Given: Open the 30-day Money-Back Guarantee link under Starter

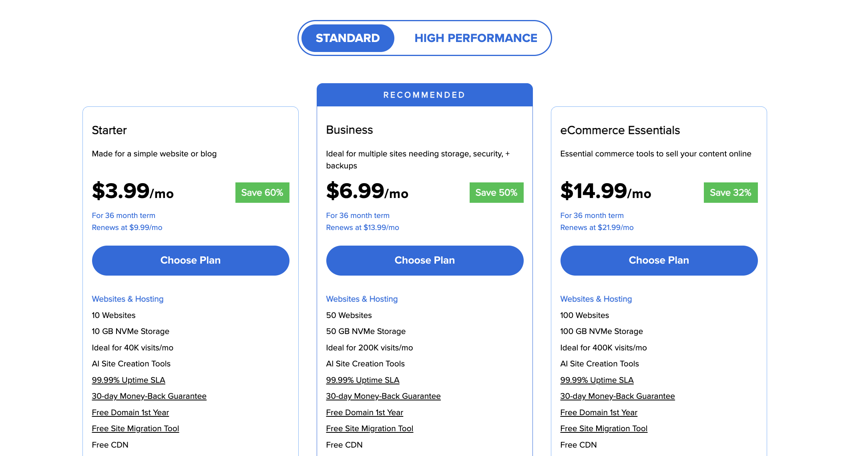Looking at the screenshot, I should 149,396.
